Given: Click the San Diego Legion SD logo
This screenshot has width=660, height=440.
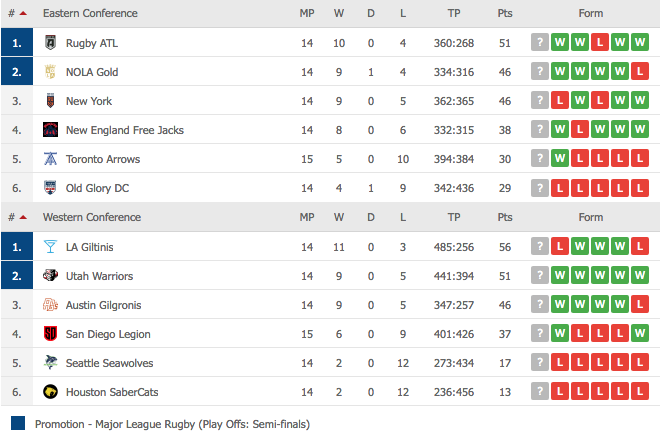Looking at the screenshot, I should (x=50, y=333).
